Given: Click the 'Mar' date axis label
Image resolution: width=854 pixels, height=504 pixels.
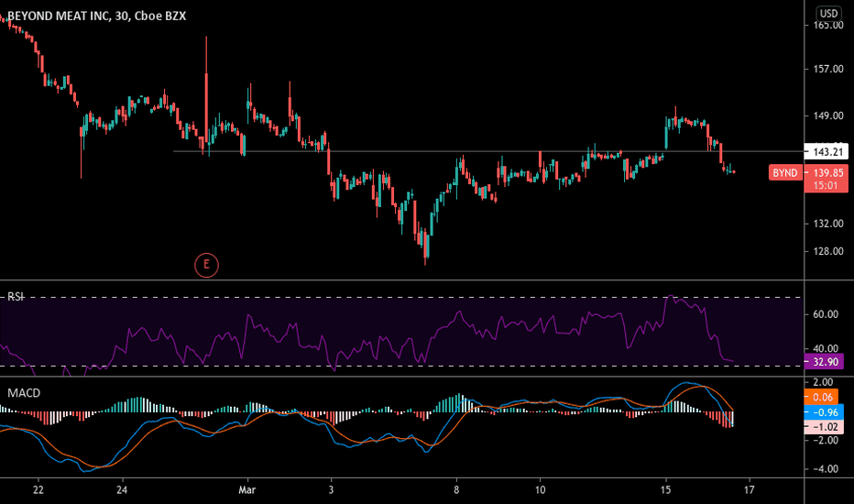Looking at the screenshot, I should (x=246, y=490).
